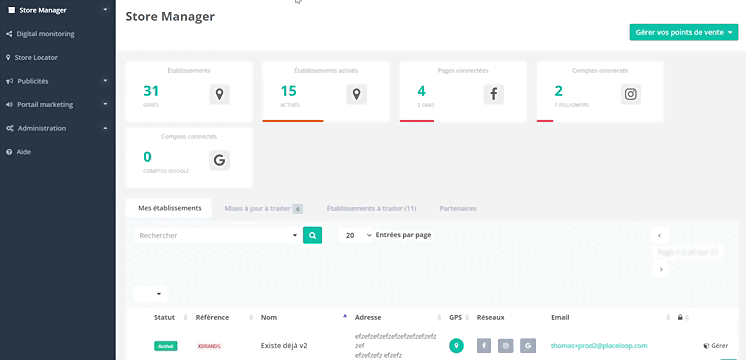Click the Établissements activés card pin icon
The width and height of the screenshot is (746, 360).
tap(356, 94)
